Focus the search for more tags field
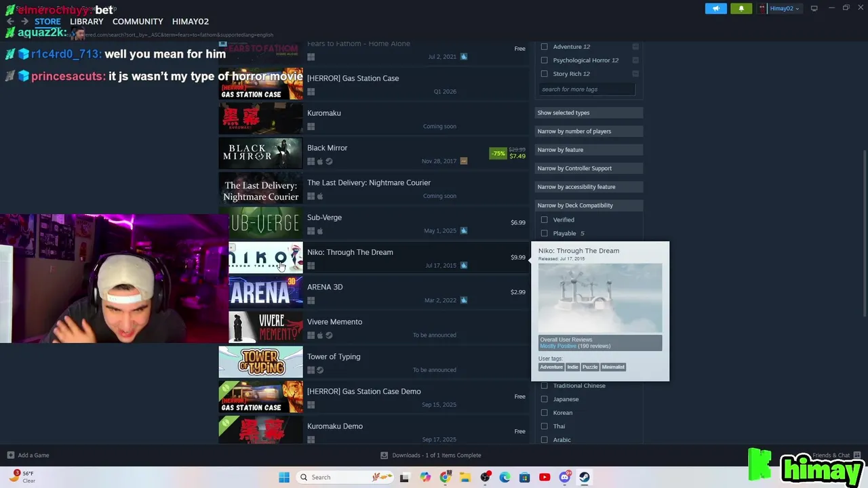Viewport: 868px width, 488px height. point(587,89)
